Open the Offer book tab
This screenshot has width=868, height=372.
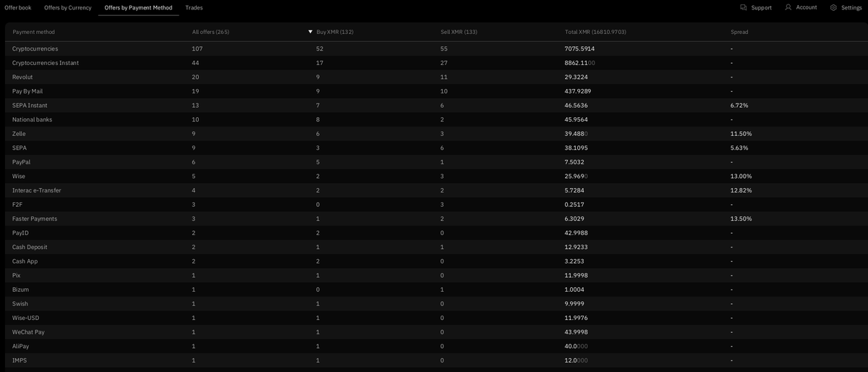[18, 7]
